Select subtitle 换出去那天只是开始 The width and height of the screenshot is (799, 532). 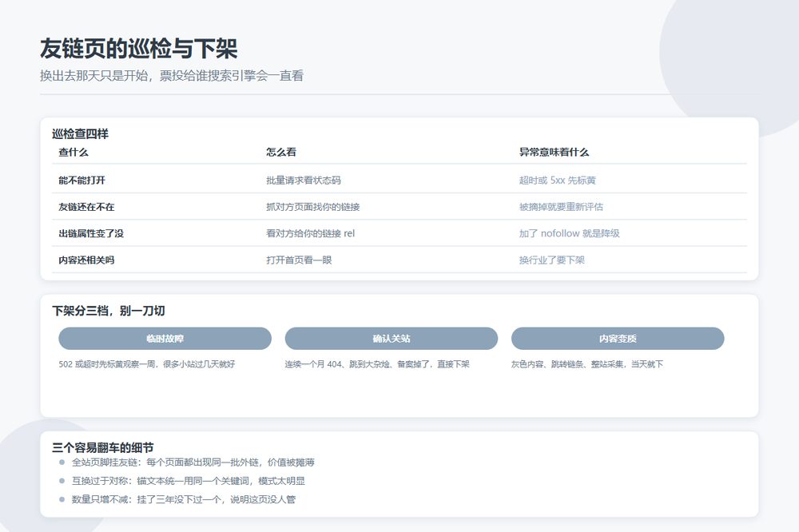[93, 76]
